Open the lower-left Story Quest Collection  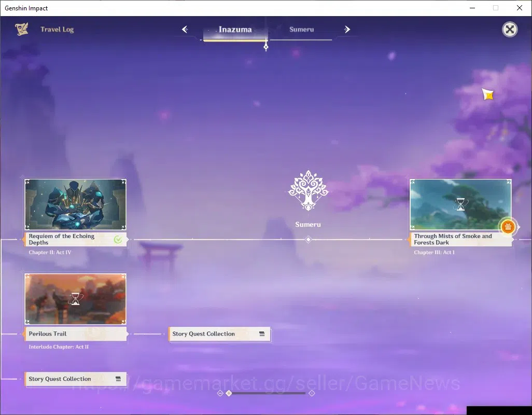point(76,379)
